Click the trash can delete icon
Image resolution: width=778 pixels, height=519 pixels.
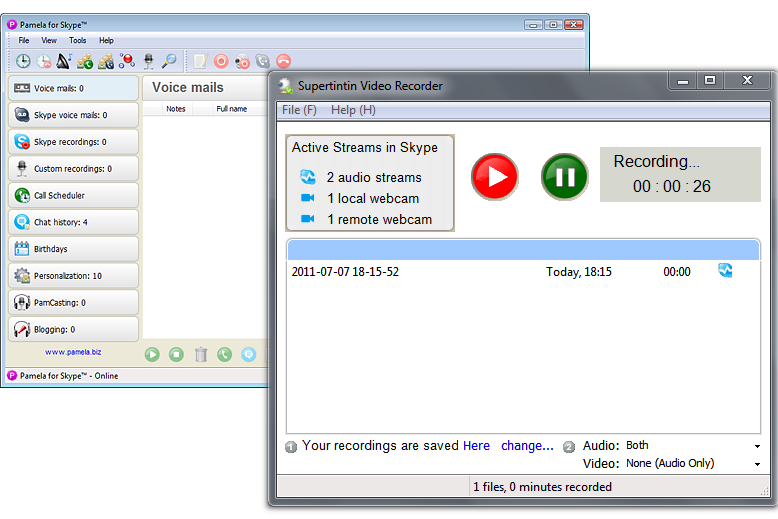point(200,354)
